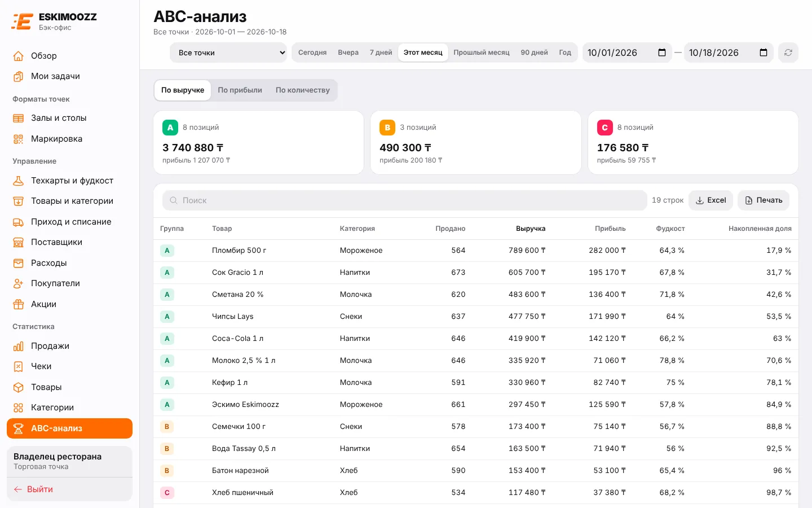Click the Сок Gracio 1 л cell
812x508 pixels.
click(237, 273)
